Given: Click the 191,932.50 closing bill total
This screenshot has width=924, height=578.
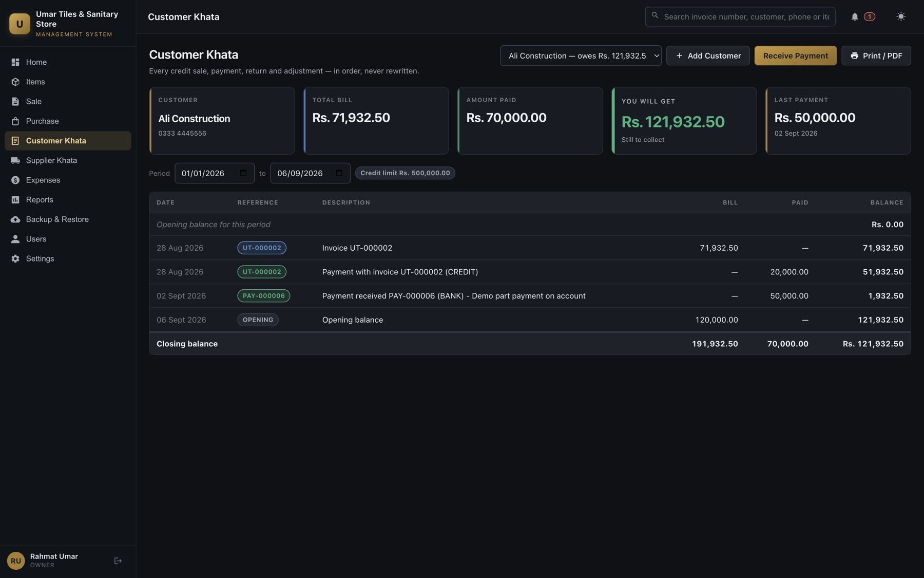Looking at the screenshot, I should (715, 344).
